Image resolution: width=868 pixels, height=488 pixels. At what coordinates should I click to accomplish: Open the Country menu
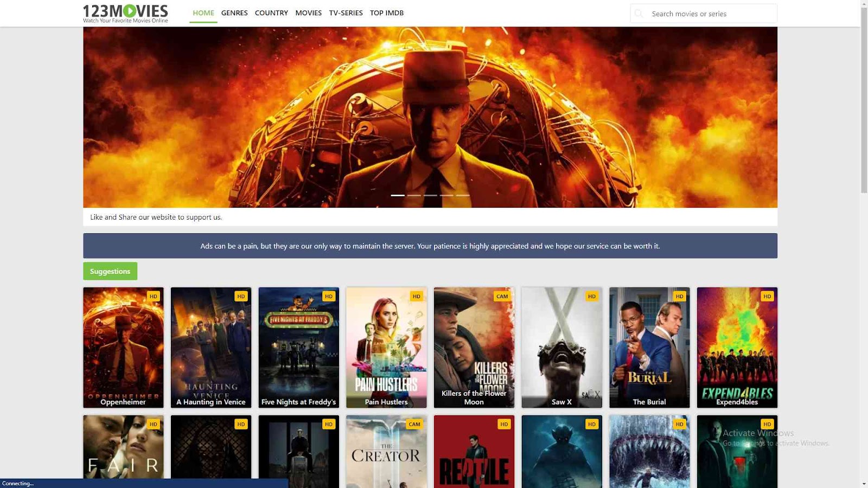(271, 13)
